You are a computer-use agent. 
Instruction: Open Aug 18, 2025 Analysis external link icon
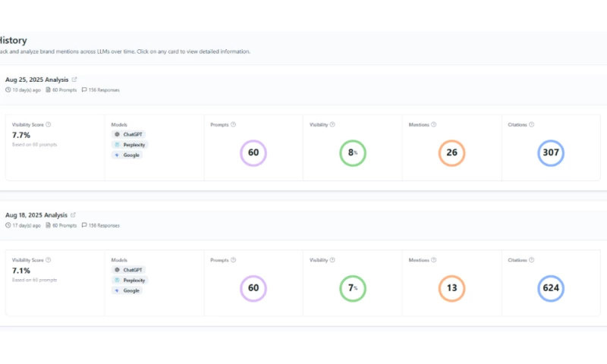pos(73,215)
